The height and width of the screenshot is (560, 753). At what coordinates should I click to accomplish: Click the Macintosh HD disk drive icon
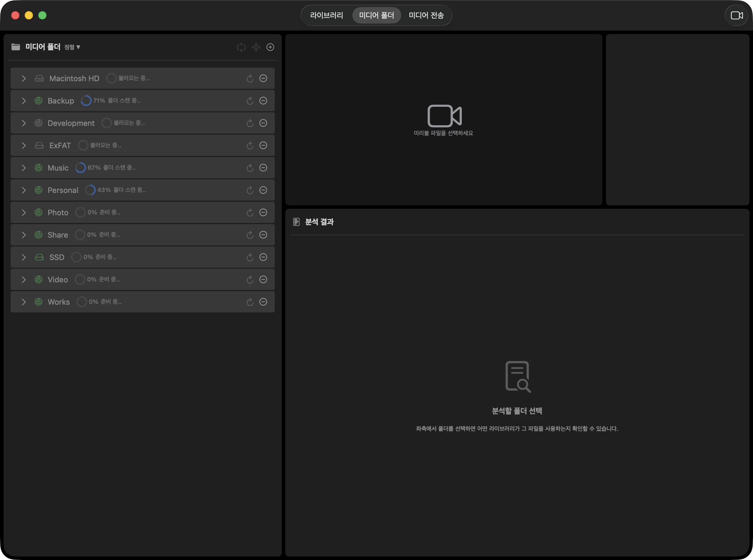pyautogui.click(x=39, y=79)
